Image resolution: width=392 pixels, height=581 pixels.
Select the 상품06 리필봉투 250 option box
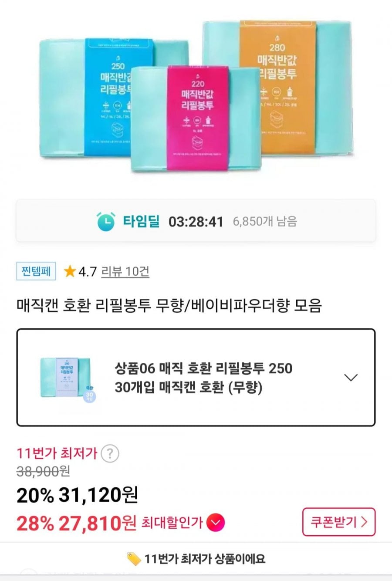click(x=196, y=377)
